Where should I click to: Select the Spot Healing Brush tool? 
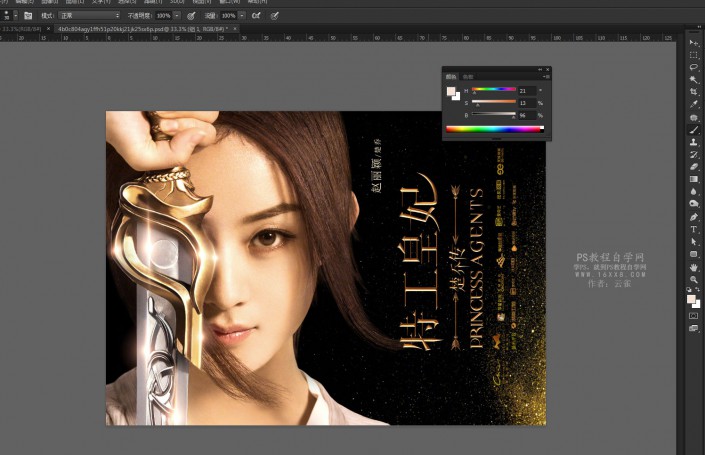pos(694,117)
